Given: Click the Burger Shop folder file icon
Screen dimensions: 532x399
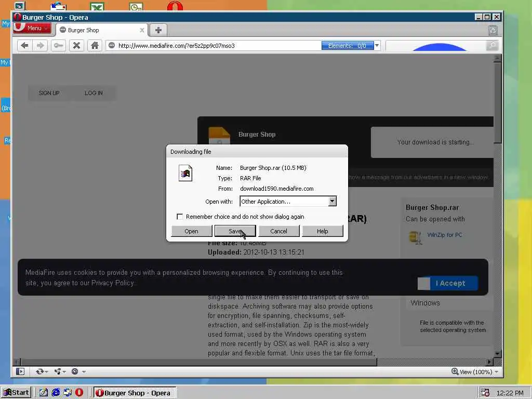Looking at the screenshot, I should [219, 136].
